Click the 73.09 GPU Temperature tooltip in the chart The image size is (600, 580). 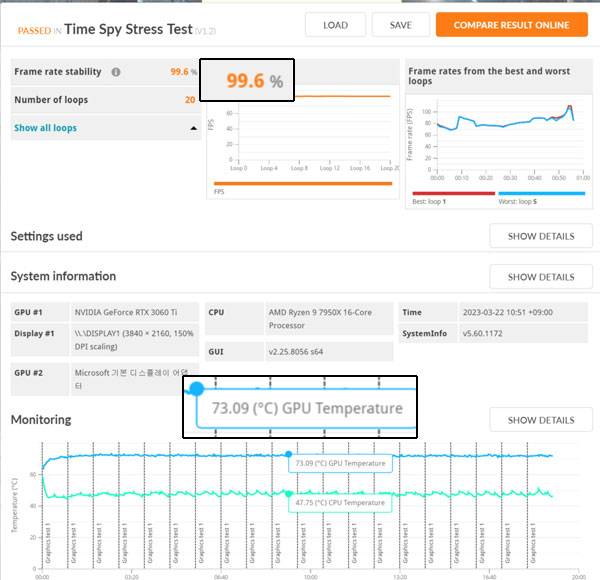point(340,464)
